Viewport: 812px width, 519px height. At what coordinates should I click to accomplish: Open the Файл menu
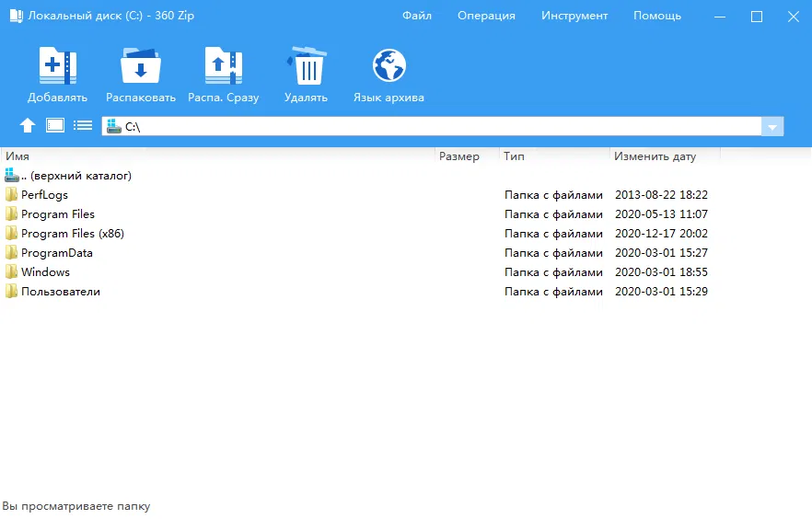(x=417, y=16)
